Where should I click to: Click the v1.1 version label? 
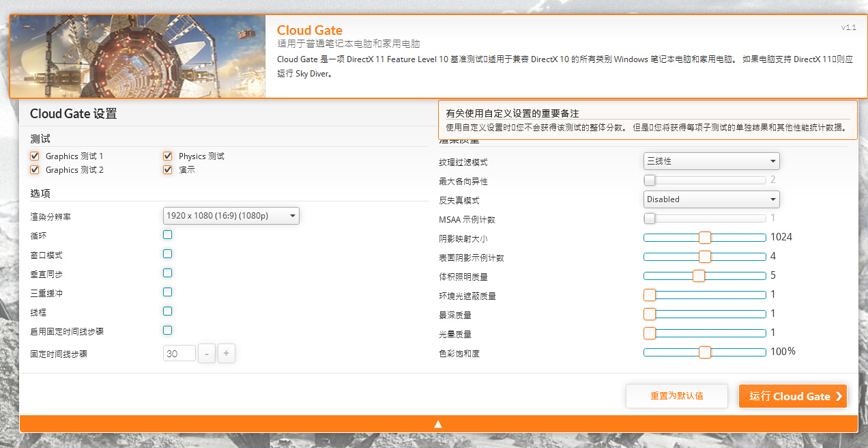[x=848, y=27]
